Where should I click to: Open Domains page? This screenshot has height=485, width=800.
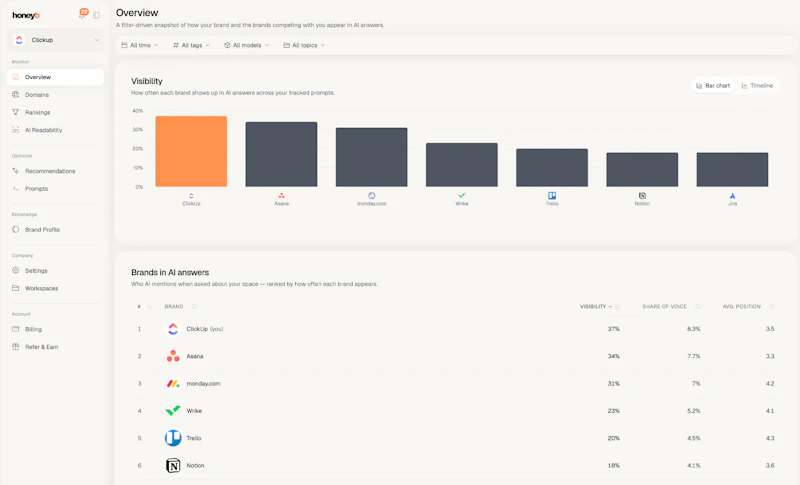tap(56, 95)
